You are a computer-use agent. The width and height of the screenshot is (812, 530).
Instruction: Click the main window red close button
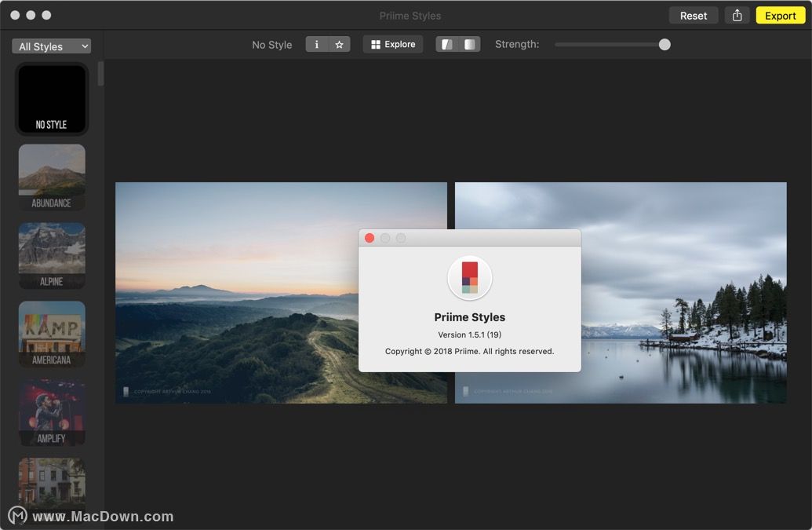pyautogui.click(x=15, y=15)
